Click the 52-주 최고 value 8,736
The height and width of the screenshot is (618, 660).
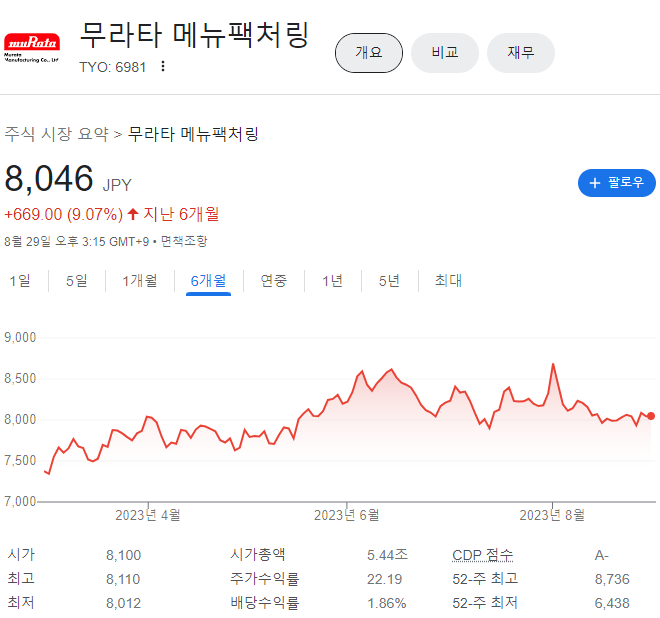click(612, 579)
